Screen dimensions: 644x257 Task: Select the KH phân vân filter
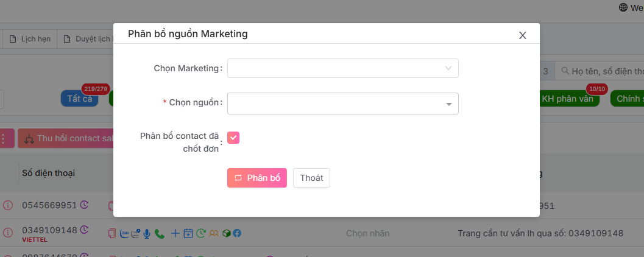tap(567, 99)
